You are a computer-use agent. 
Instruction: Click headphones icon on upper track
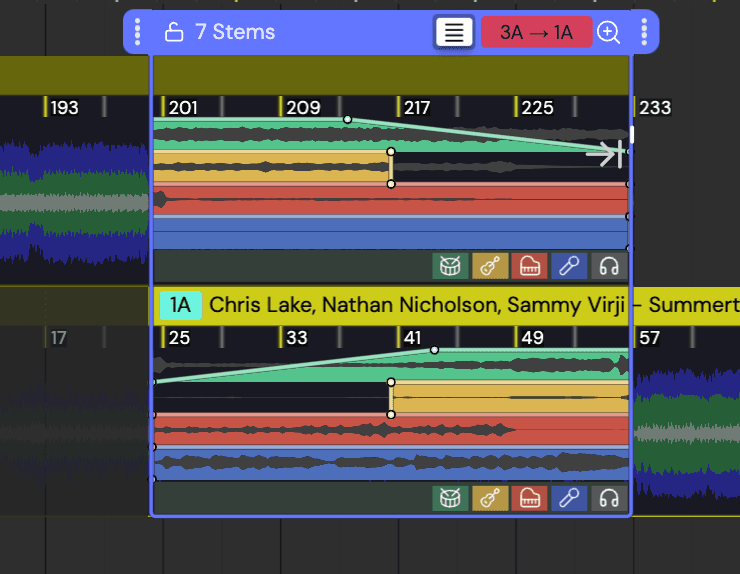[608, 266]
